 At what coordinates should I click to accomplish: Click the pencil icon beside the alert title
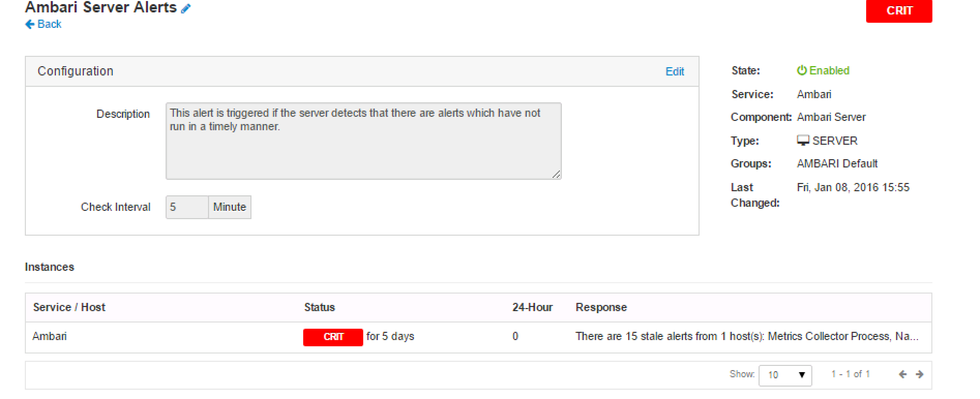186,8
